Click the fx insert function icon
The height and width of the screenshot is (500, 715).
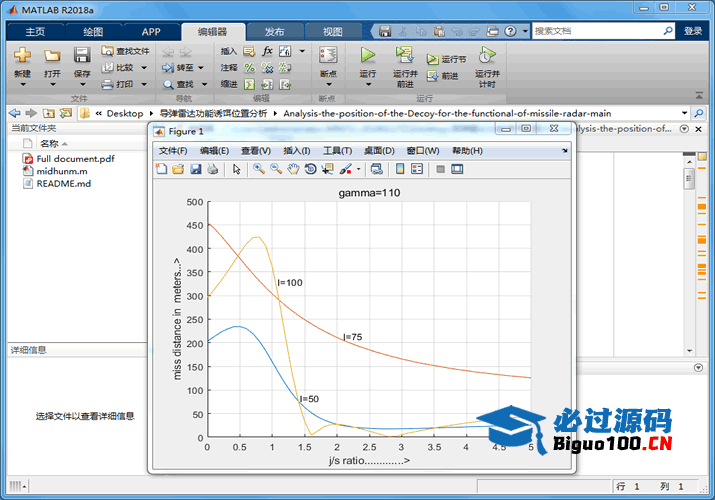pos(267,51)
